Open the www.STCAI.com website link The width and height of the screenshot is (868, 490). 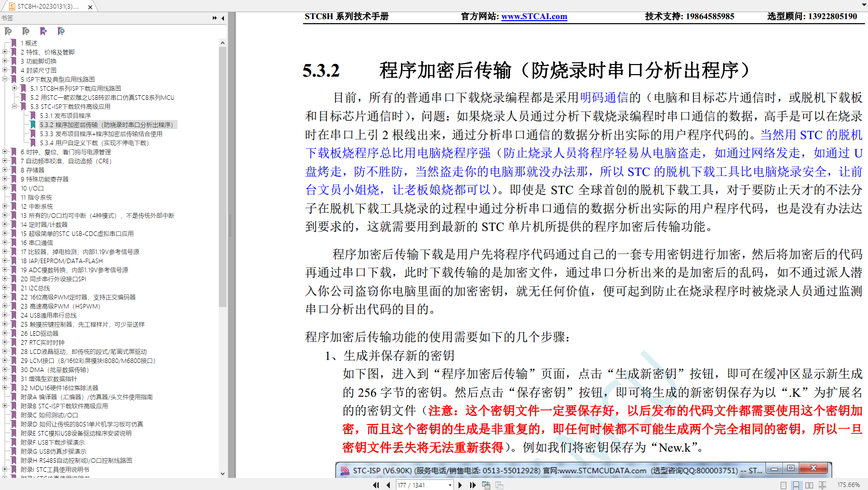[x=534, y=16]
